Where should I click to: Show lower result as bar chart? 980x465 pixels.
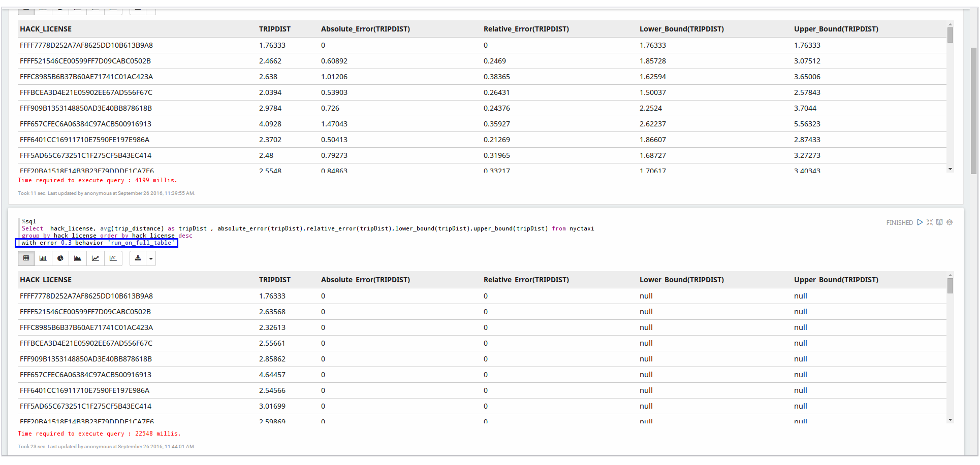[43, 258]
